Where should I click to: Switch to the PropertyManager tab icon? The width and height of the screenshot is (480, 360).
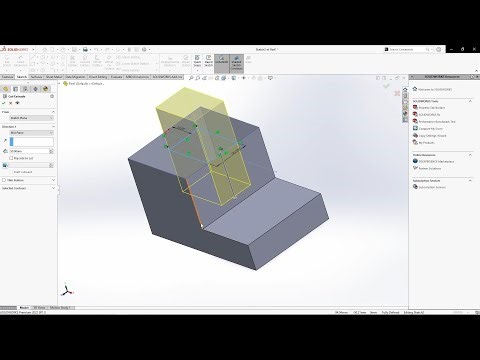[x=15, y=89]
